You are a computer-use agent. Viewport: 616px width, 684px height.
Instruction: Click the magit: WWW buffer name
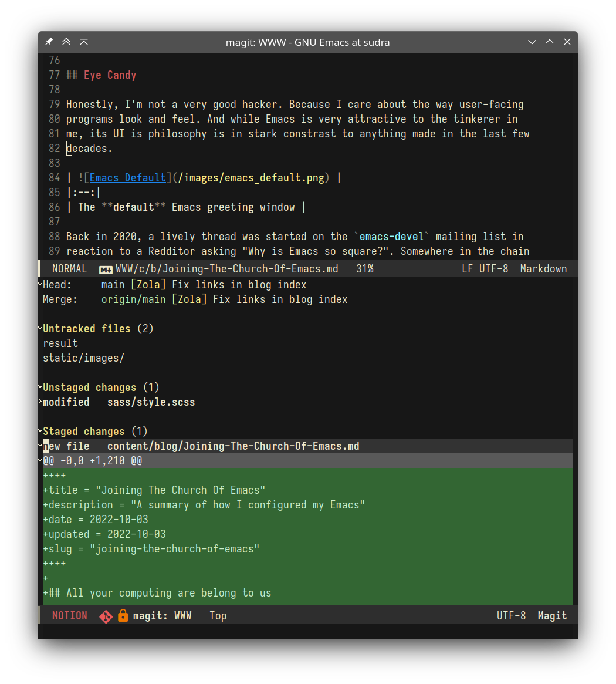click(162, 616)
